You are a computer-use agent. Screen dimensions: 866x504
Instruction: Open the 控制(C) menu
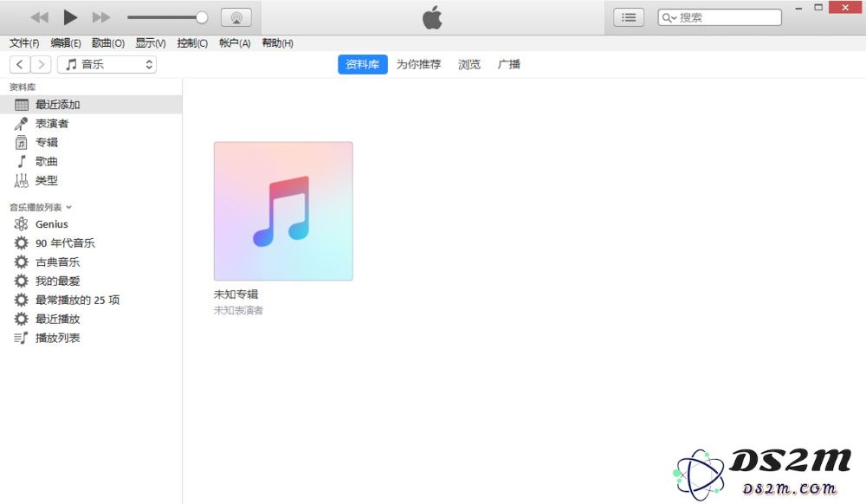[192, 43]
